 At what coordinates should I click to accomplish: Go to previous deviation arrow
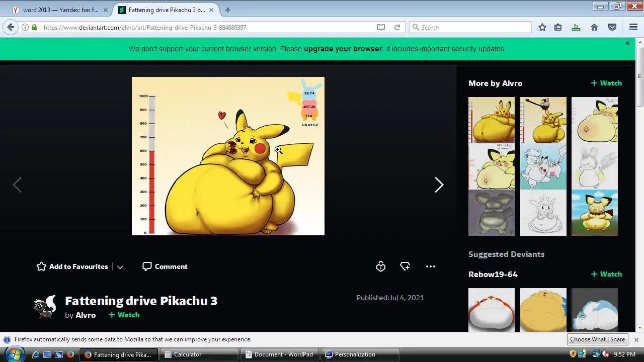(17, 185)
